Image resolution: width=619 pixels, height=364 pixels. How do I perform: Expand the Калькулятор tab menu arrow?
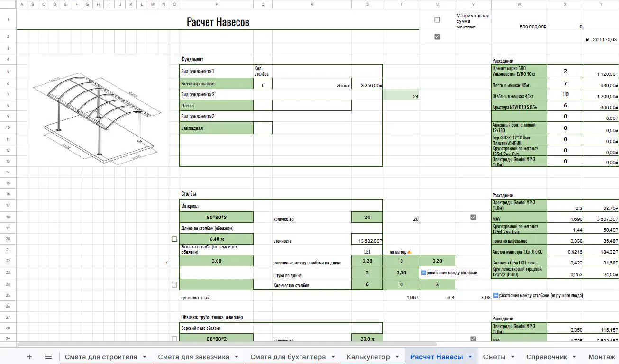pos(397,357)
